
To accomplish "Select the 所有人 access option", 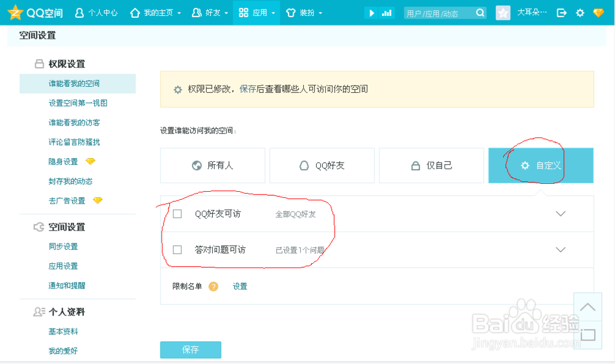I will click(213, 165).
